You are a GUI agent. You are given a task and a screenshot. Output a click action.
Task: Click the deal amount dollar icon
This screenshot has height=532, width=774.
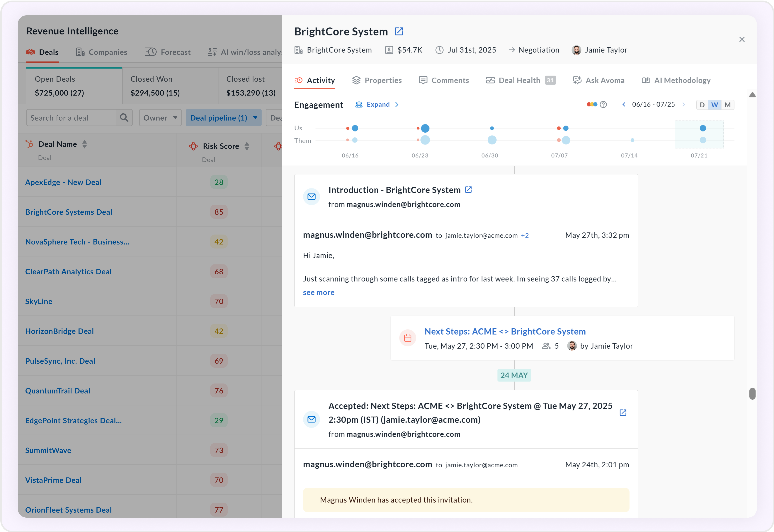(x=389, y=50)
